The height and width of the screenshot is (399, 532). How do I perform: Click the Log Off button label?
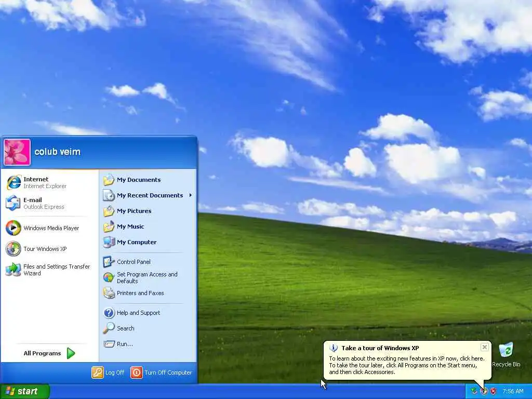click(115, 373)
